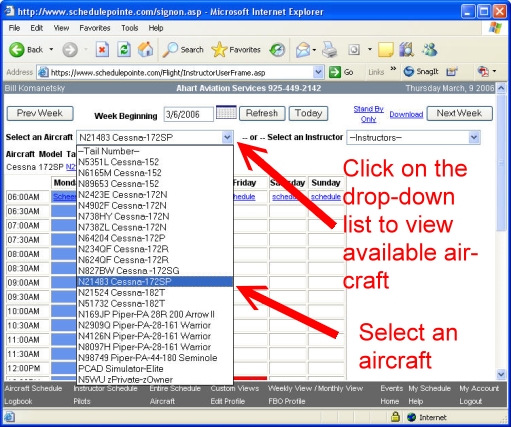Image resolution: width=511 pixels, height=427 pixels.
Task: Click the lock security status icon
Action: (x=395, y=417)
